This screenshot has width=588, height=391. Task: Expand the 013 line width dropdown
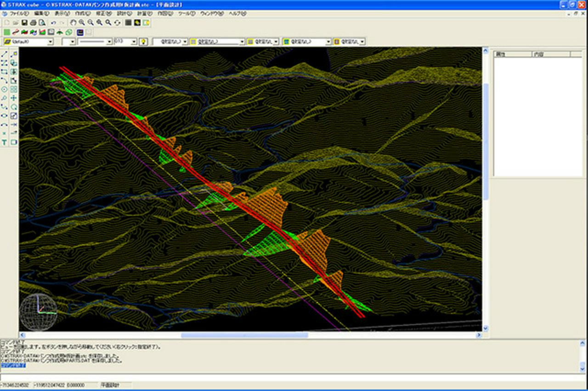(x=134, y=41)
